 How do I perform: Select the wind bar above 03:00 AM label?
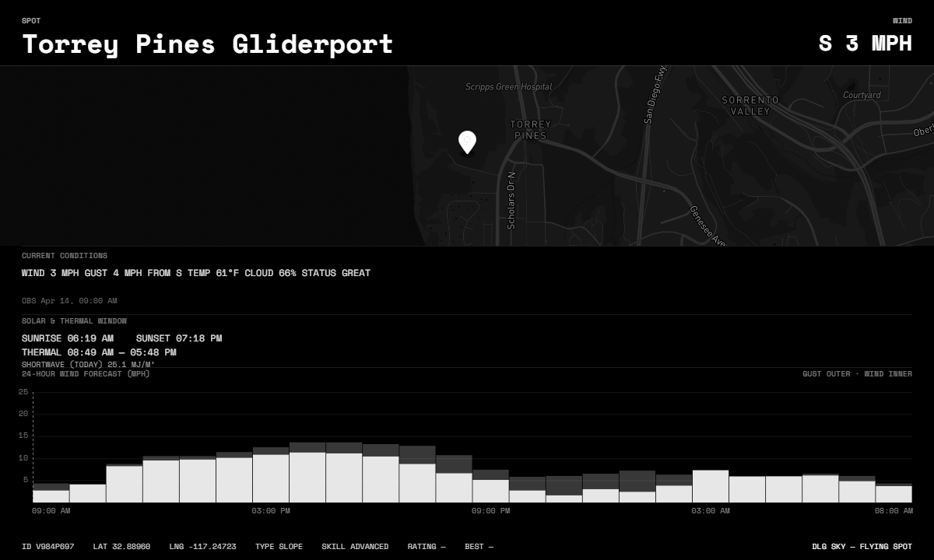click(x=710, y=486)
